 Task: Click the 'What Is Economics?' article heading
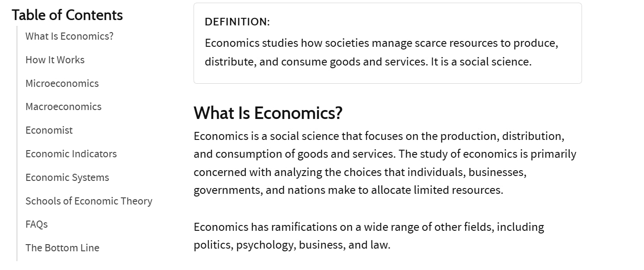[x=268, y=113]
